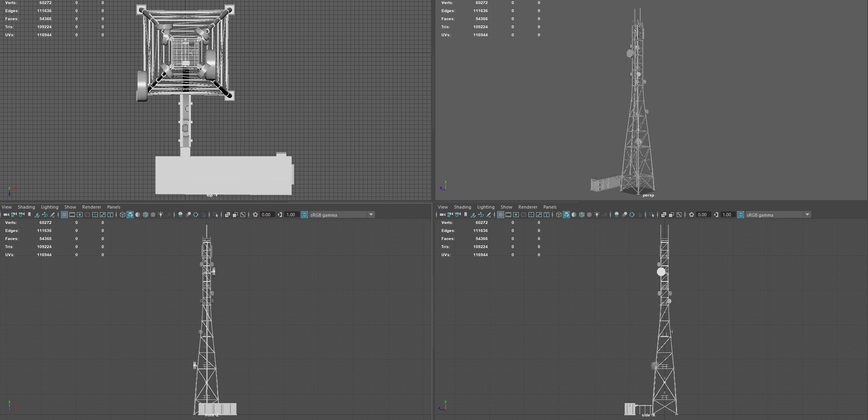Enable Wireframe shading in side panel toolbar
The image size is (868, 420).
click(x=559, y=215)
